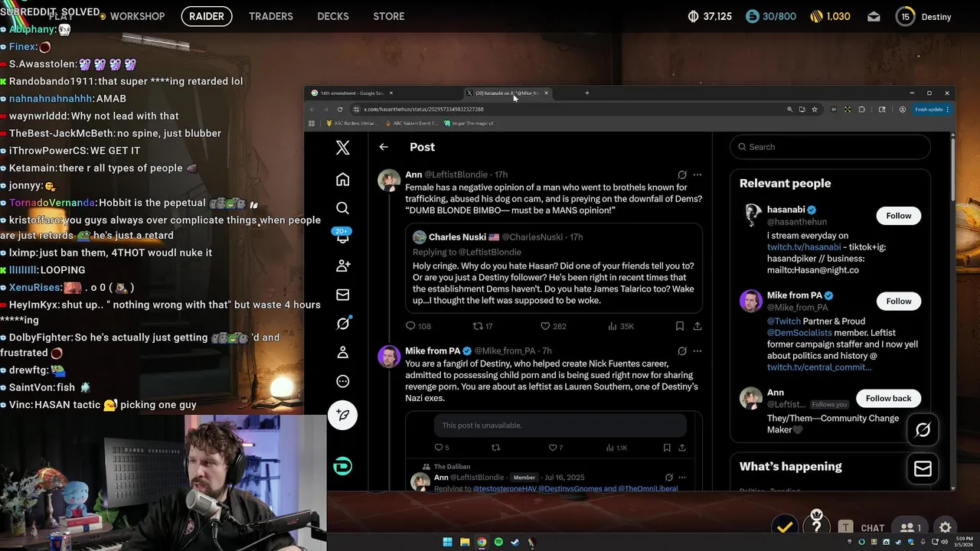Open X Profile icon in sidebar
Viewport: 980px width, 551px height.
pyautogui.click(x=342, y=352)
